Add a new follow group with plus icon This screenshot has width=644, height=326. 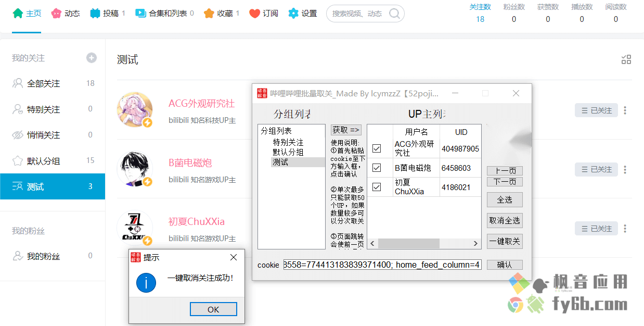click(x=92, y=58)
